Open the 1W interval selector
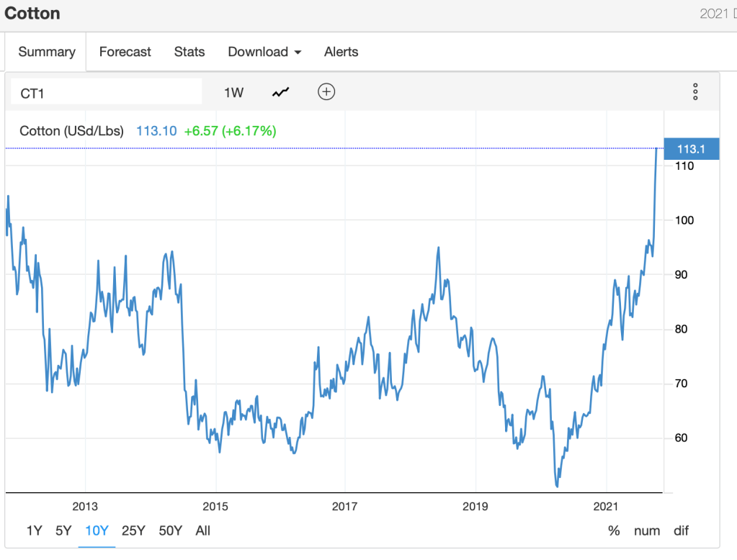 pyautogui.click(x=233, y=92)
